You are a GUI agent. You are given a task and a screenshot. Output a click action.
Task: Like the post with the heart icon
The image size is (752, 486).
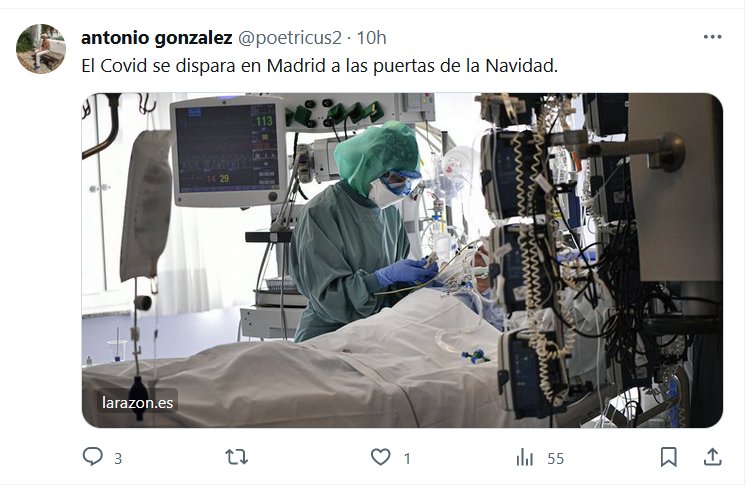[381, 457]
